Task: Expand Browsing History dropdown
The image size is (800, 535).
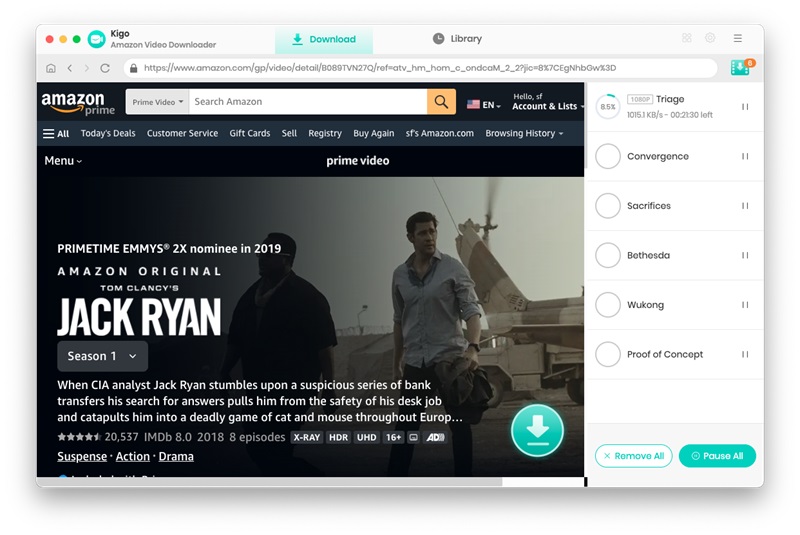Action: click(x=524, y=133)
